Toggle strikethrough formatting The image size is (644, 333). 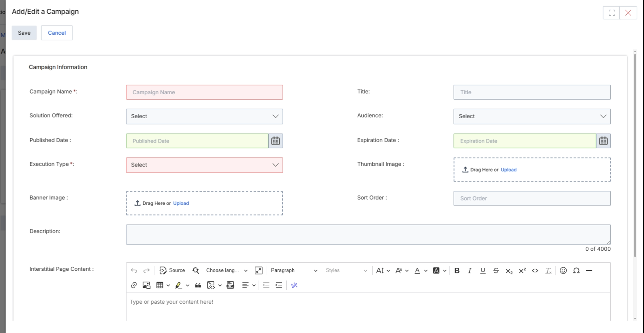click(x=496, y=270)
